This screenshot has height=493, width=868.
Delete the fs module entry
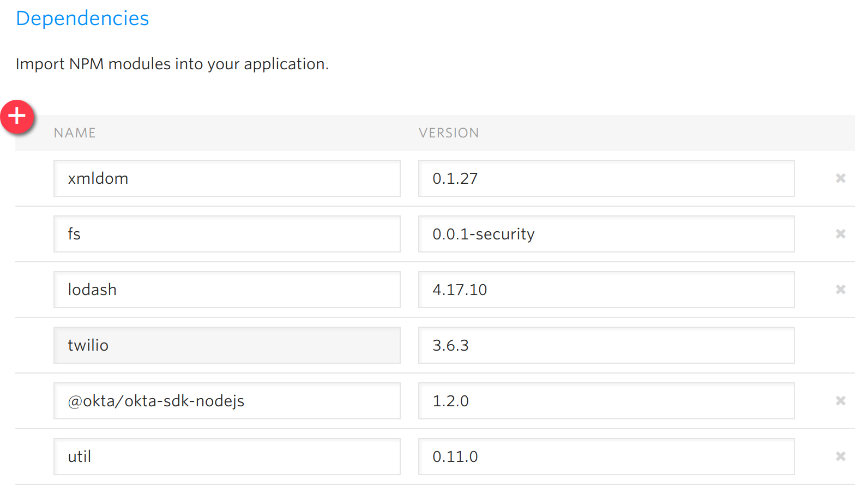coord(840,234)
